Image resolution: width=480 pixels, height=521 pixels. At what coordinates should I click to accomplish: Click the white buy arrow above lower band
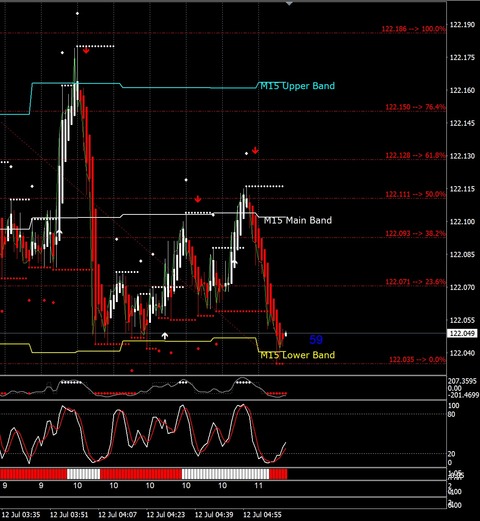pyautogui.click(x=165, y=336)
